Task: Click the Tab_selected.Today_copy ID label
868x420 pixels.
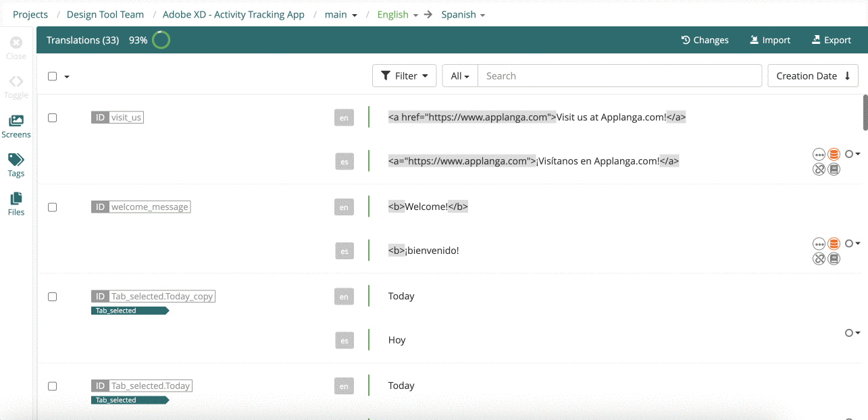Action: [x=153, y=296]
